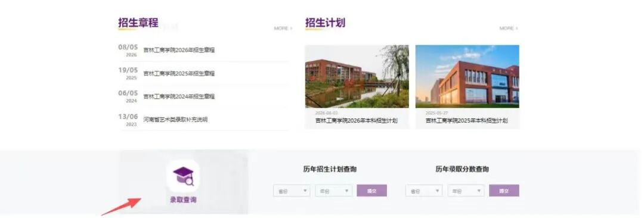Click the 2026年本科招生计划 campus lake photo
The width and height of the screenshot is (644, 218).
pos(357,76)
